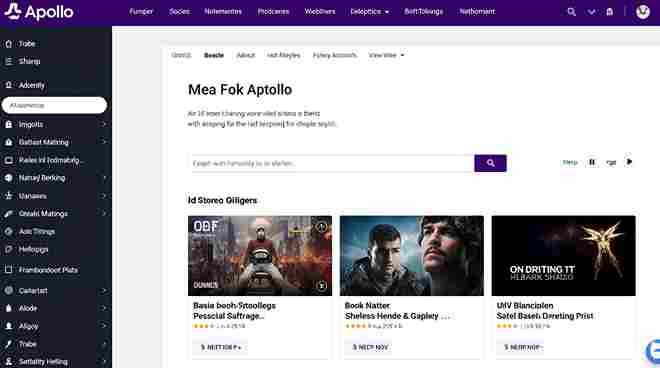Click the Uanaens sidebar icon
The width and height of the screenshot is (660, 368).
coord(8,196)
